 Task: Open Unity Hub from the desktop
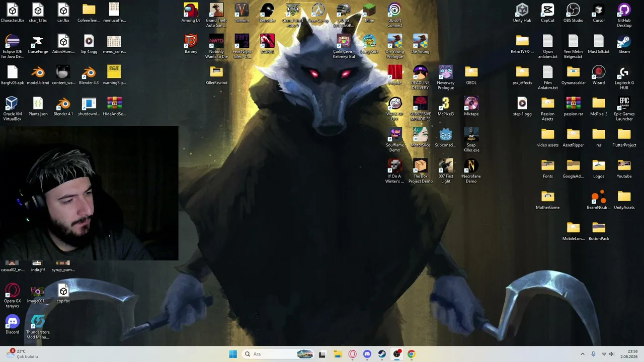[x=522, y=13]
